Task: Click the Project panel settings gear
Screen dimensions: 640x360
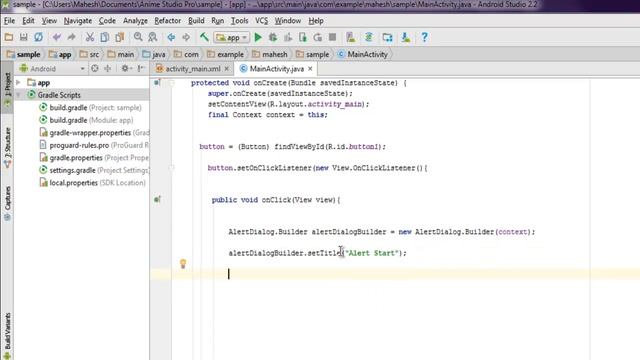Action: coord(125,69)
